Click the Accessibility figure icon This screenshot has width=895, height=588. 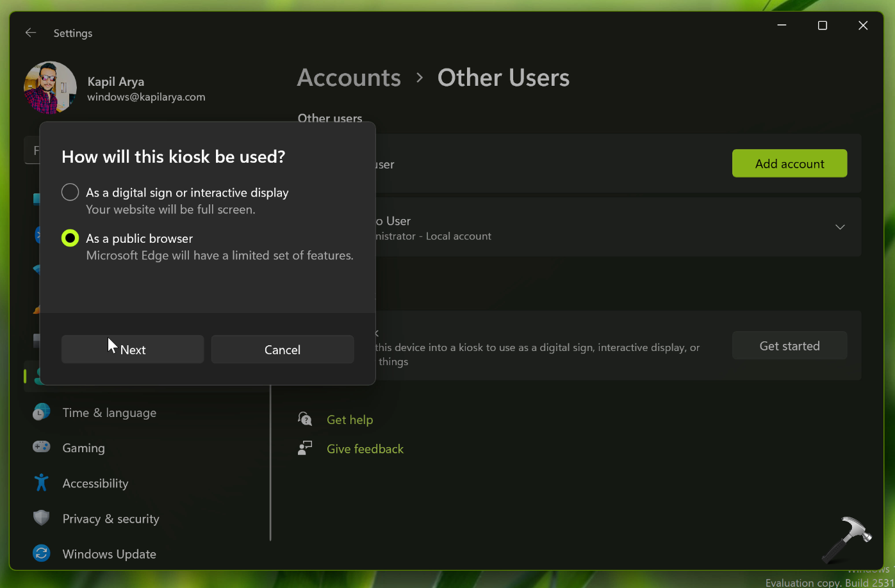[x=42, y=483]
